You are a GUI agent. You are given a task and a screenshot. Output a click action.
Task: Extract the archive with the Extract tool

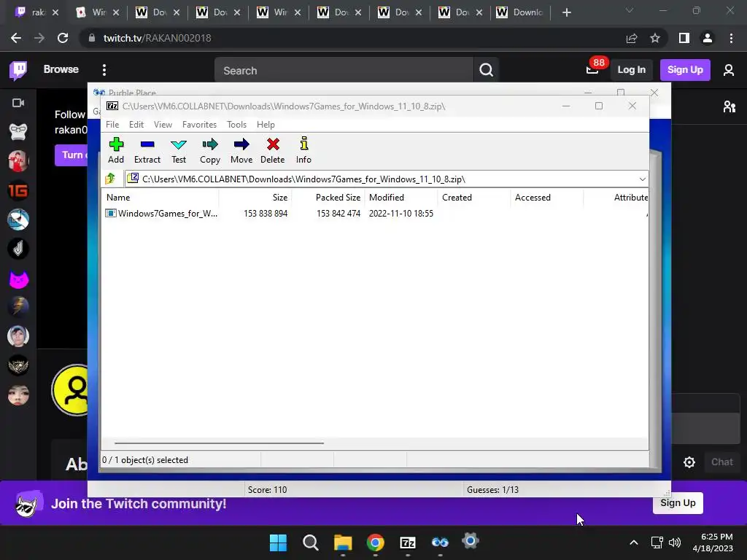(147, 151)
